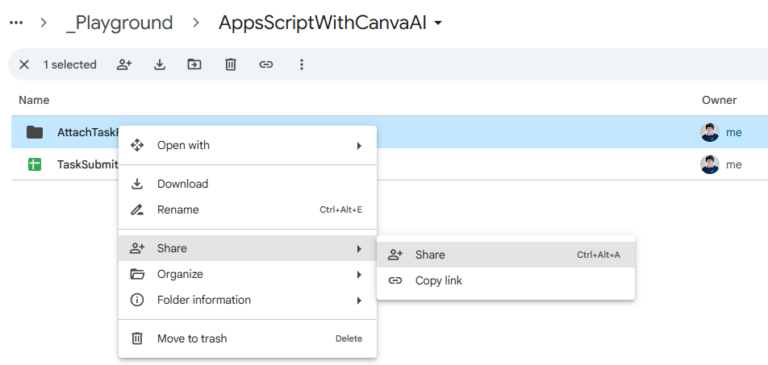Click the download icon in selection toolbar
This screenshot has width=768, height=365.
pyautogui.click(x=160, y=64)
